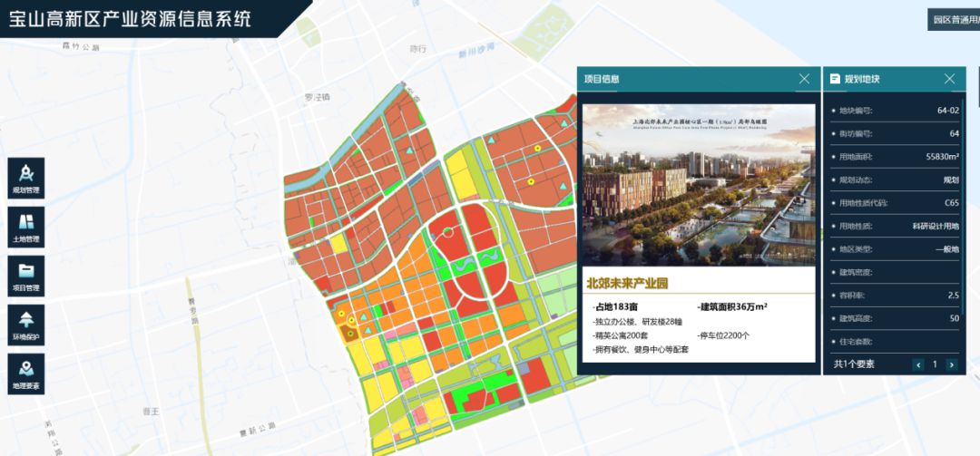This screenshot has height=456, width=980.
Task: Click the 宝山高新区产业资源信息系统 title banner
Action: tap(132, 19)
